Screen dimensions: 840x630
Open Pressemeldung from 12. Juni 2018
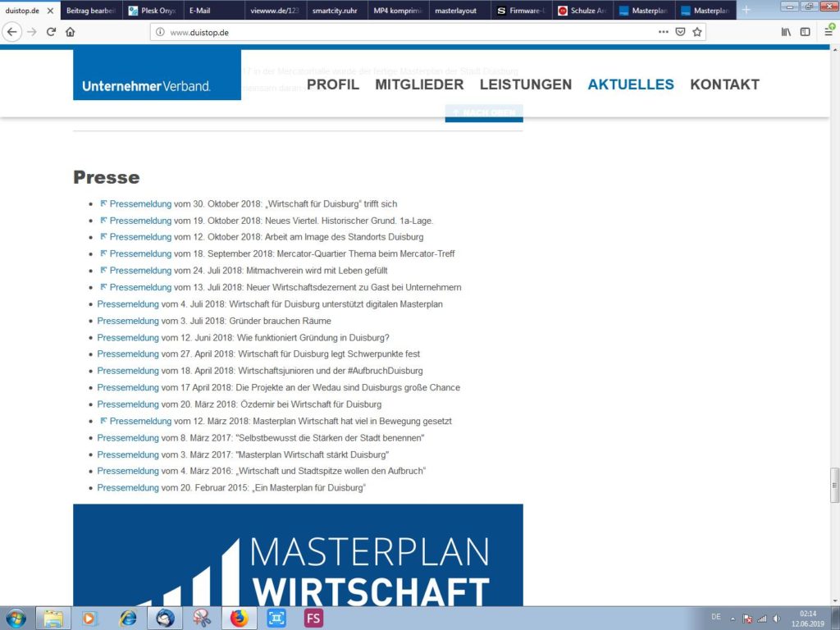128,338
